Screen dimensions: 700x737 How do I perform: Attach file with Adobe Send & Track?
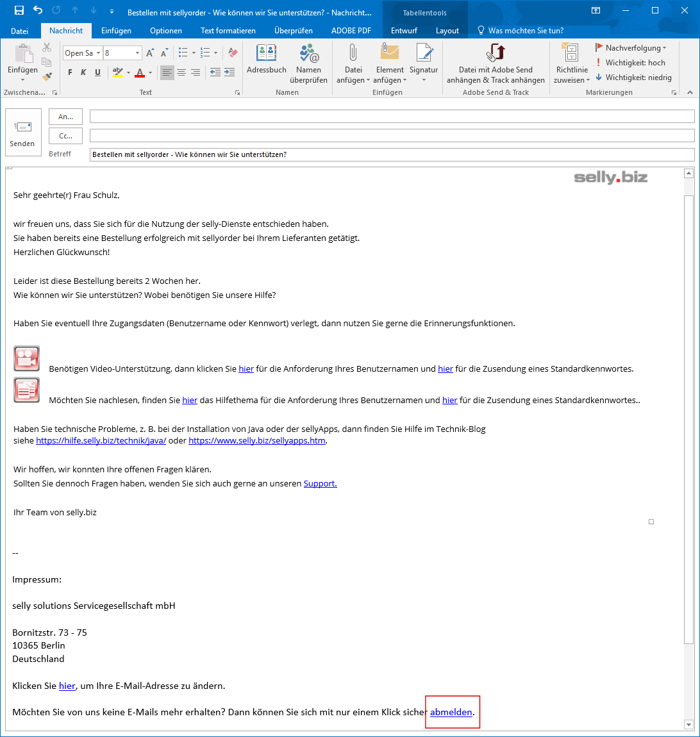click(496, 64)
